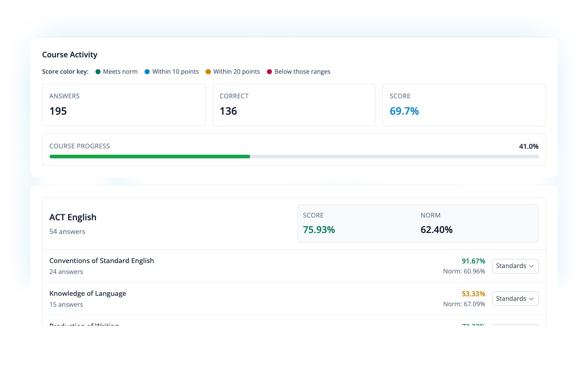Open Standards dropdown for Conventions of Standard English

(515, 266)
